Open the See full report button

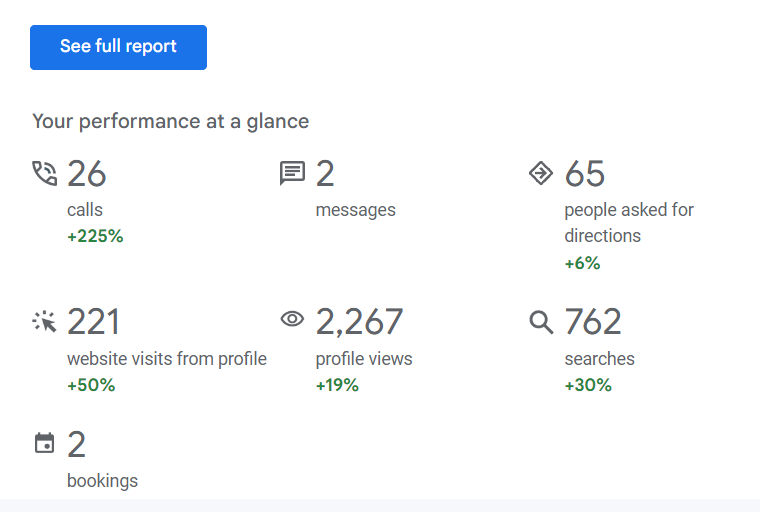point(118,48)
